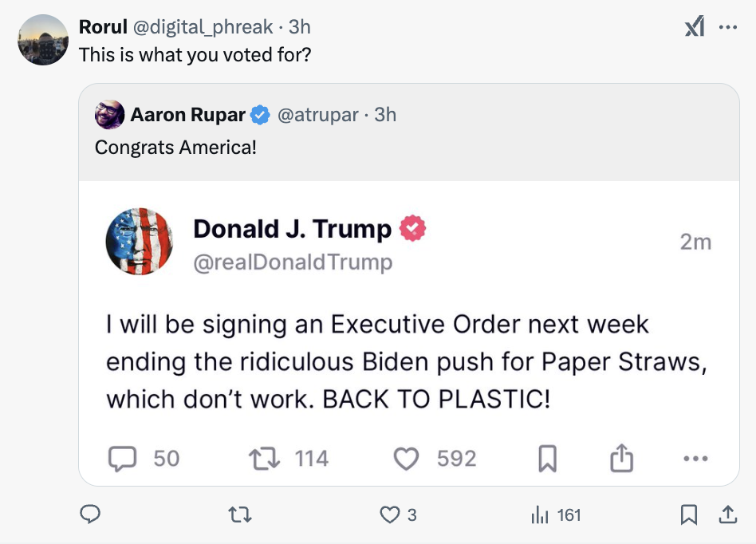Open the share icon on Rorul's tweet
This screenshot has height=544, width=756.
pos(731,514)
